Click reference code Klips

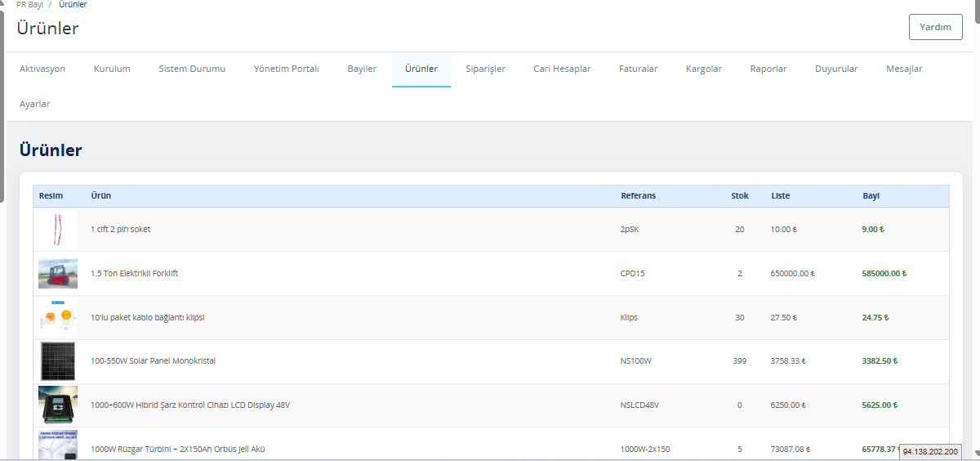pyautogui.click(x=629, y=317)
